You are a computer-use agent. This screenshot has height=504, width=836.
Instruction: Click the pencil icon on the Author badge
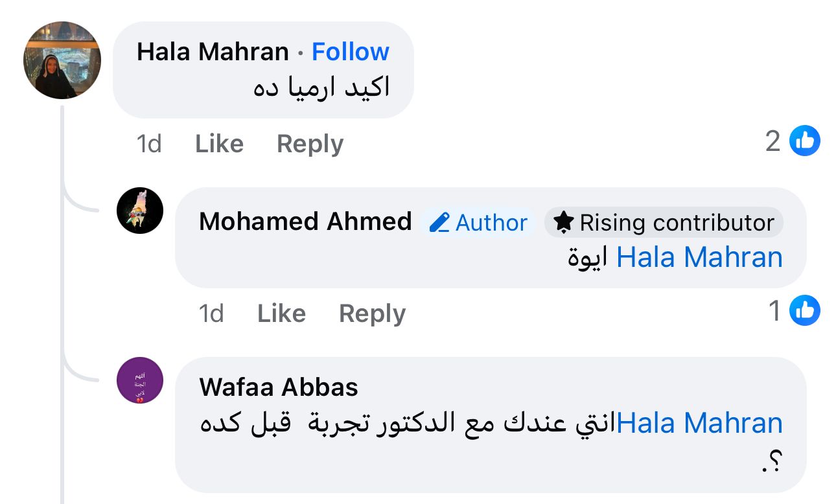(x=439, y=223)
